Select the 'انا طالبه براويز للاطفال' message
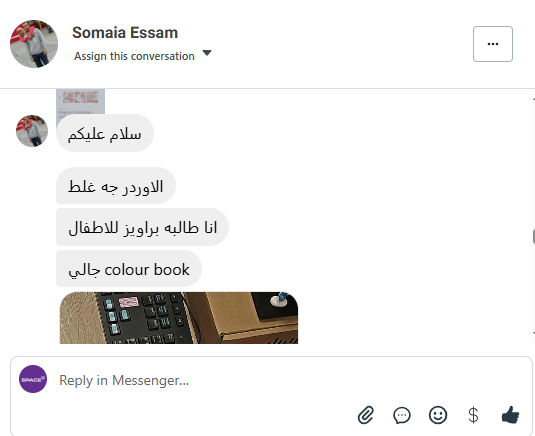 click(x=142, y=227)
